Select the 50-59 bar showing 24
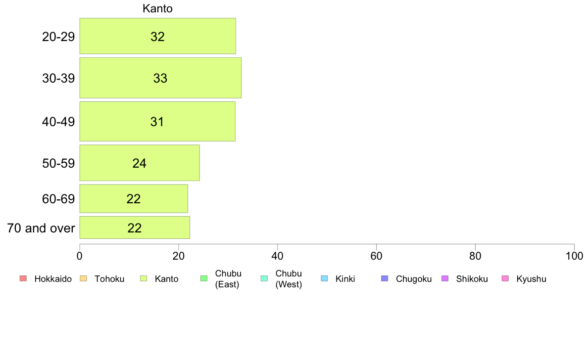Image resolution: width=588 pixels, height=364 pixels. click(x=140, y=163)
